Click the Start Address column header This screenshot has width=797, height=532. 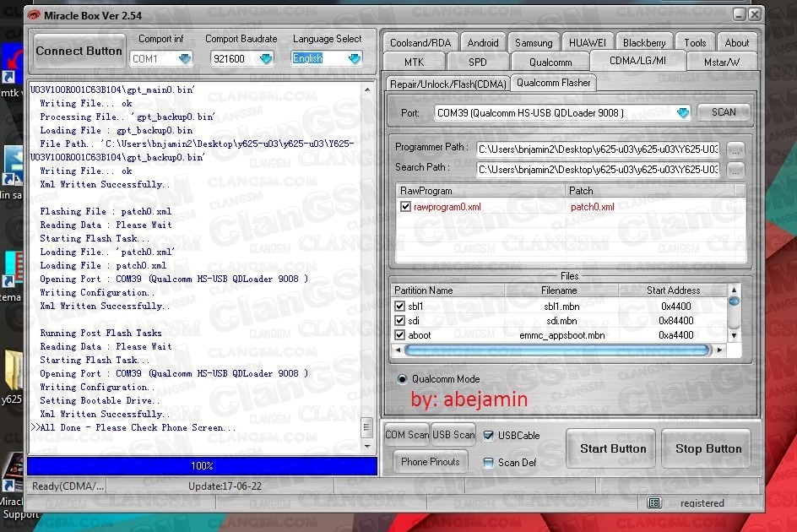click(673, 290)
